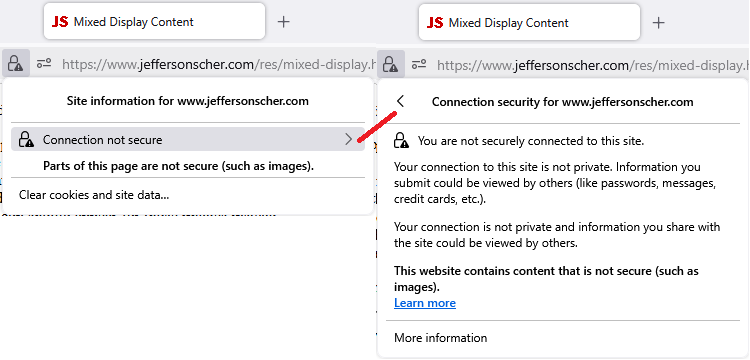Click 'Connection security for www.jeffersonscher.com' heading
The width and height of the screenshot is (750, 360).
[x=562, y=102]
